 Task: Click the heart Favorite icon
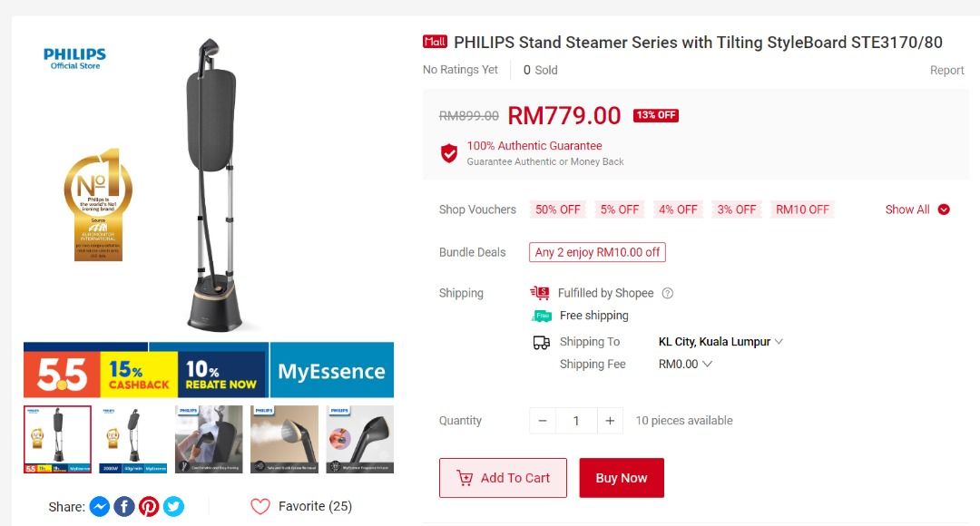pyautogui.click(x=260, y=506)
